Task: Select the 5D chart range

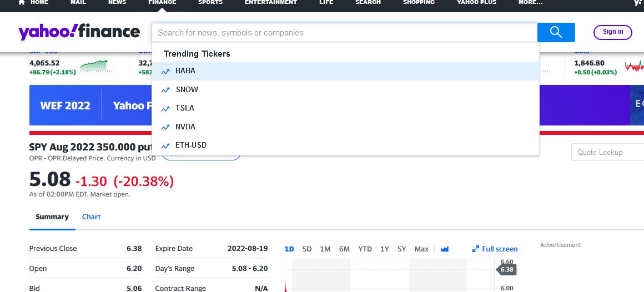Action: (x=307, y=249)
